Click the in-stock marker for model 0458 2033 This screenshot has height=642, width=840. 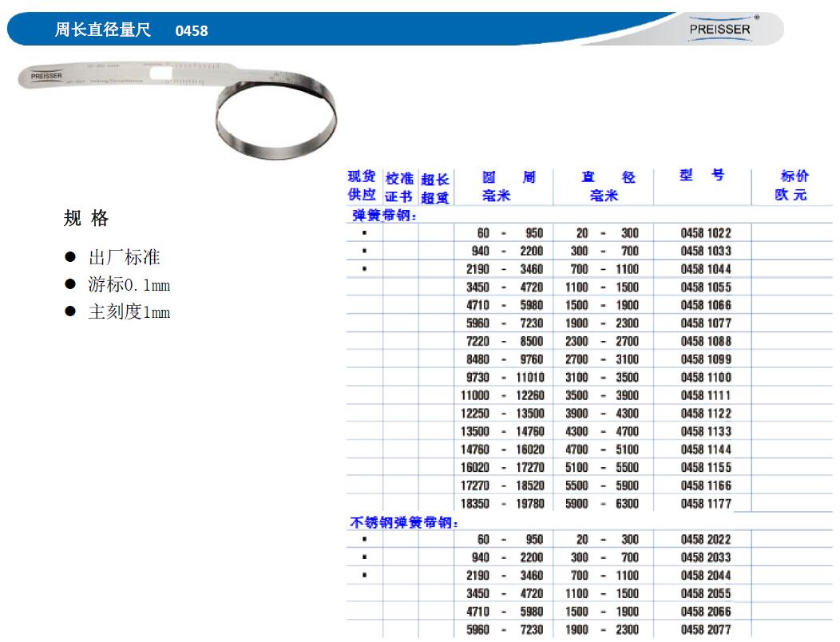pos(364,557)
